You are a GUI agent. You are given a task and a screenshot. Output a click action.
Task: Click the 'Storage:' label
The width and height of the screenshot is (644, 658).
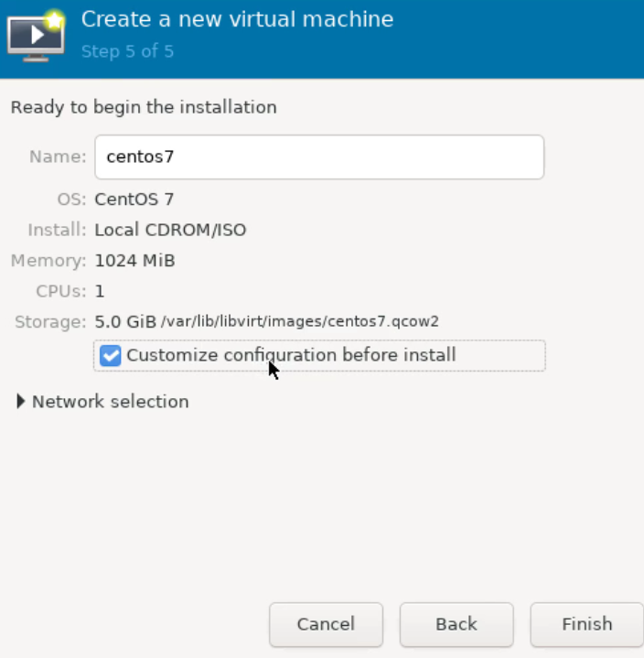pos(50,322)
